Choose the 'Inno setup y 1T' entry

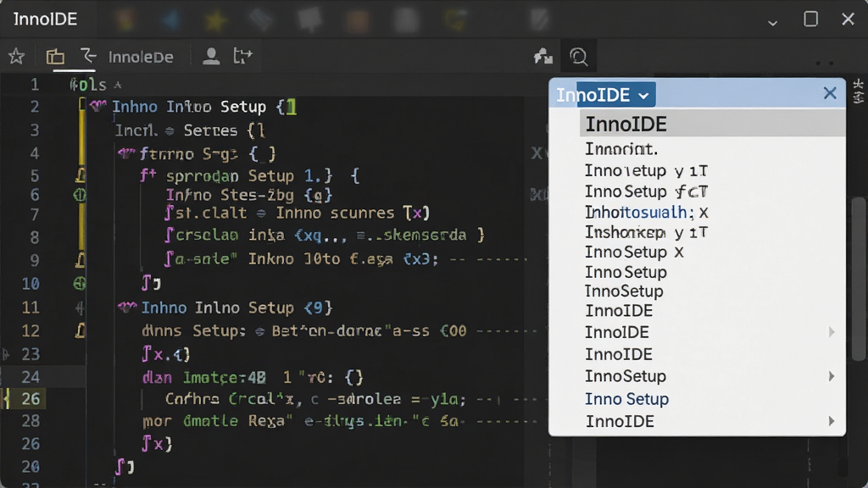coord(646,170)
